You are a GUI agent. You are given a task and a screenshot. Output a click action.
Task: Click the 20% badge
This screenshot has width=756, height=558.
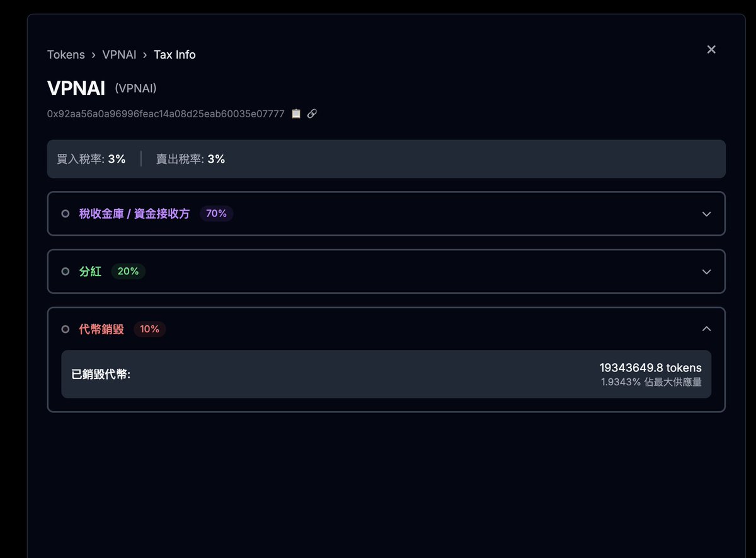click(128, 272)
